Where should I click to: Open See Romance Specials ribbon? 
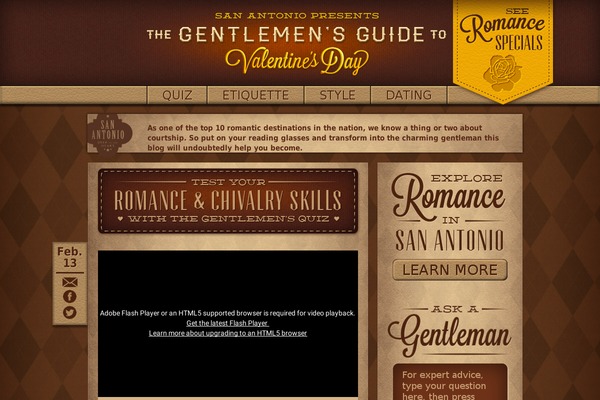click(x=503, y=51)
